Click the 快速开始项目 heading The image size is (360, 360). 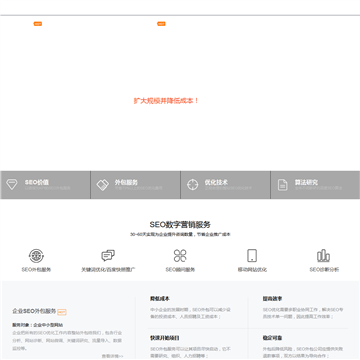[x=165, y=338]
